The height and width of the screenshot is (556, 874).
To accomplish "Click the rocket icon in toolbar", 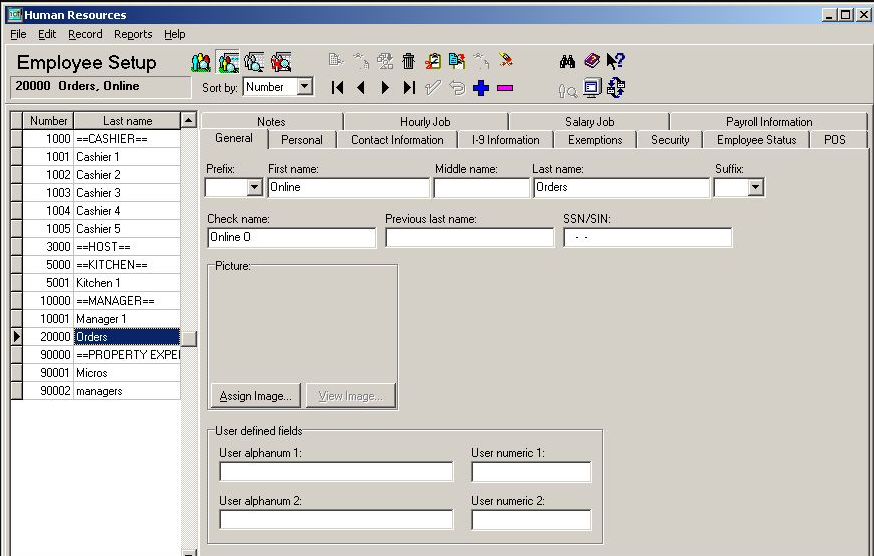I will point(506,60).
